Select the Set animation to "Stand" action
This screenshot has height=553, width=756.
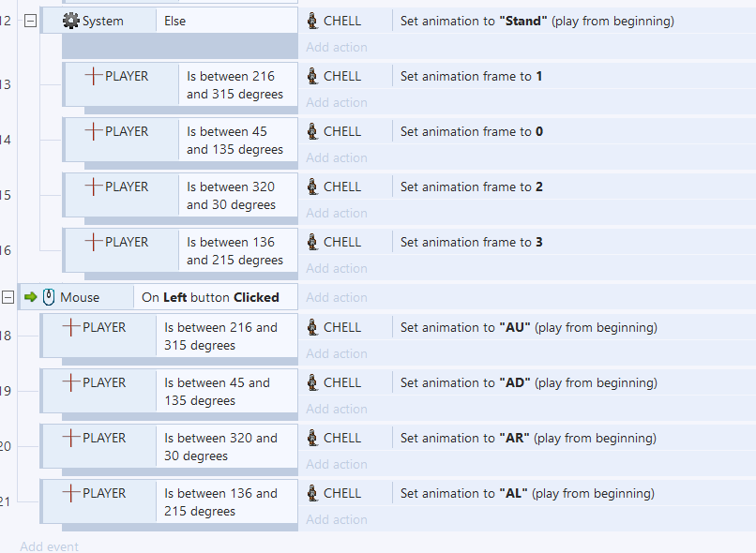(537, 21)
